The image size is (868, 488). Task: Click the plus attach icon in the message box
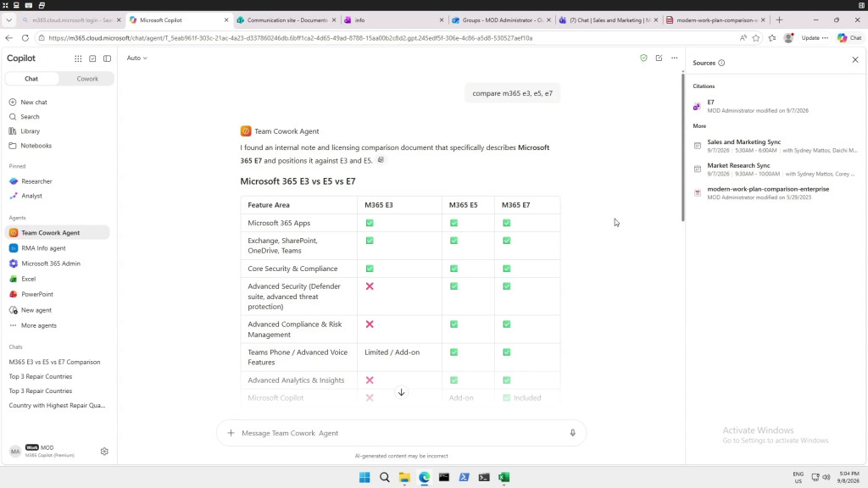(x=231, y=433)
